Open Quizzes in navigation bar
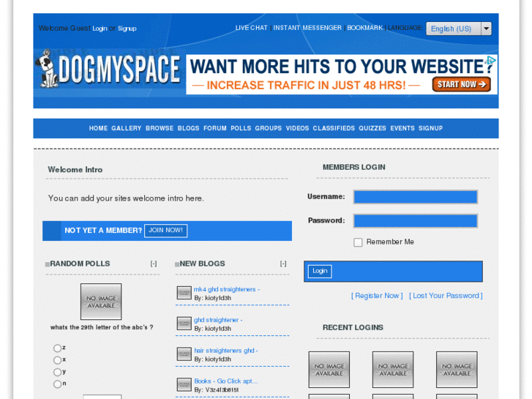Viewport: 532px width, 399px height. tap(372, 128)
